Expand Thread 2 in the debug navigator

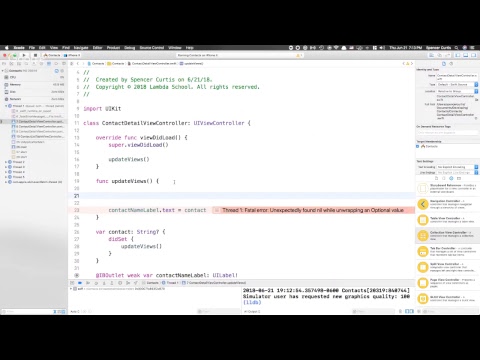tap(6, 162)
